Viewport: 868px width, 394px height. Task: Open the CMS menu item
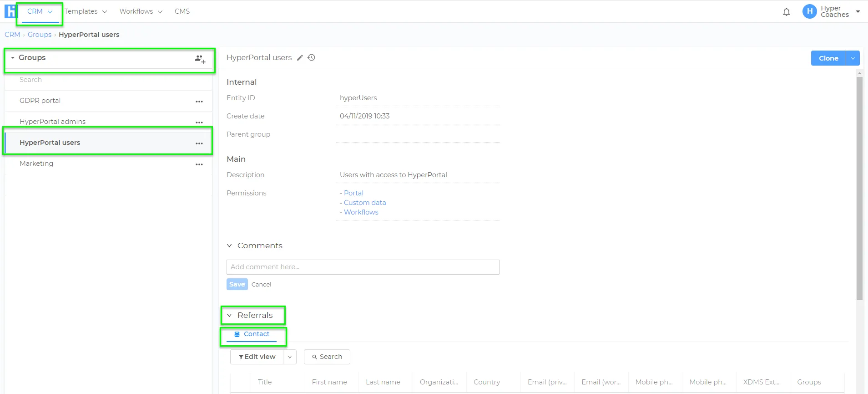[x=182, y=11]
